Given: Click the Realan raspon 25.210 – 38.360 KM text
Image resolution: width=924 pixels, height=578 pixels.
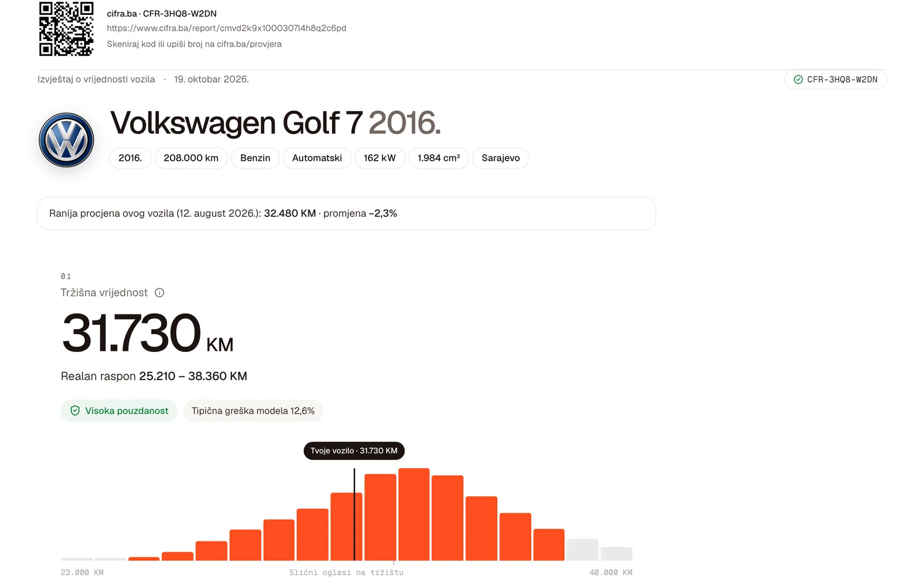Looking at the screenshot, I should tap(154, 376).
